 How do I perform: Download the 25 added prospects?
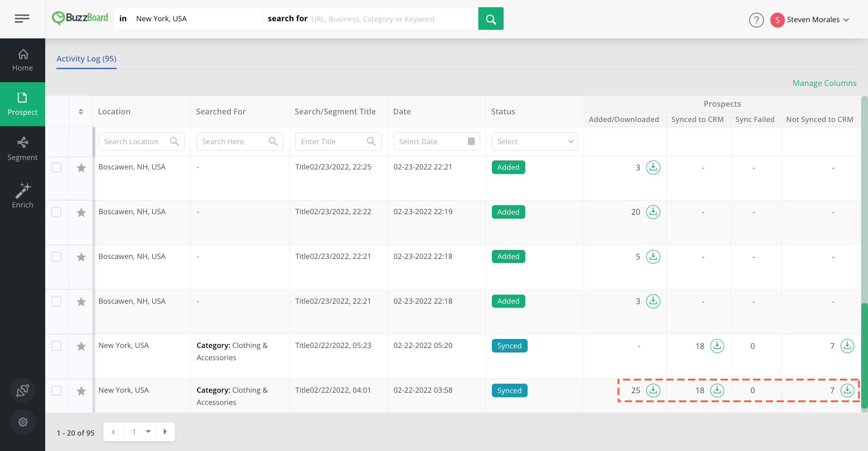(x=653, y=390)
